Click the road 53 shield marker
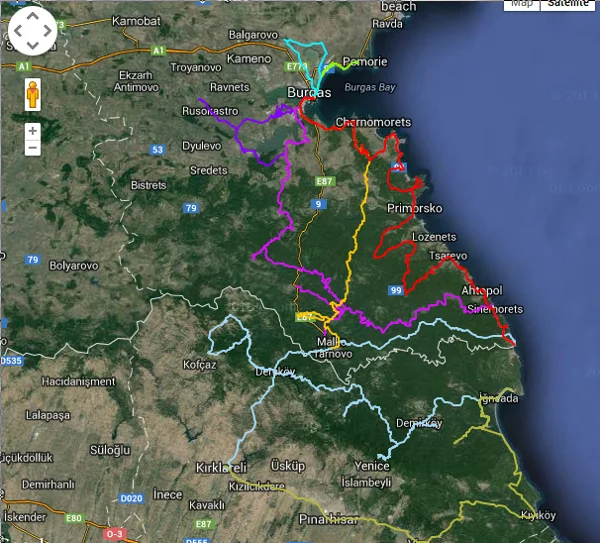This screenshot has width=600, height=543. [x=157, y=150]
